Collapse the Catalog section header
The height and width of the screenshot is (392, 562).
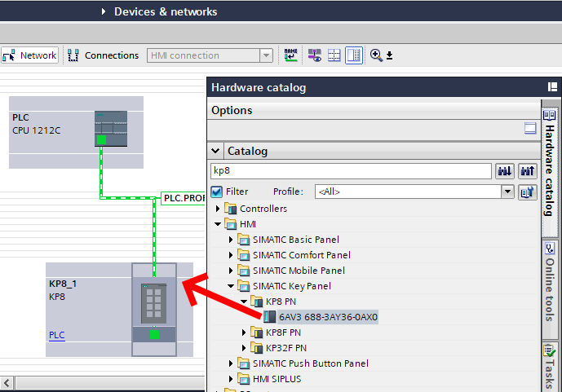pyautogui.click(x=216, y=151)
